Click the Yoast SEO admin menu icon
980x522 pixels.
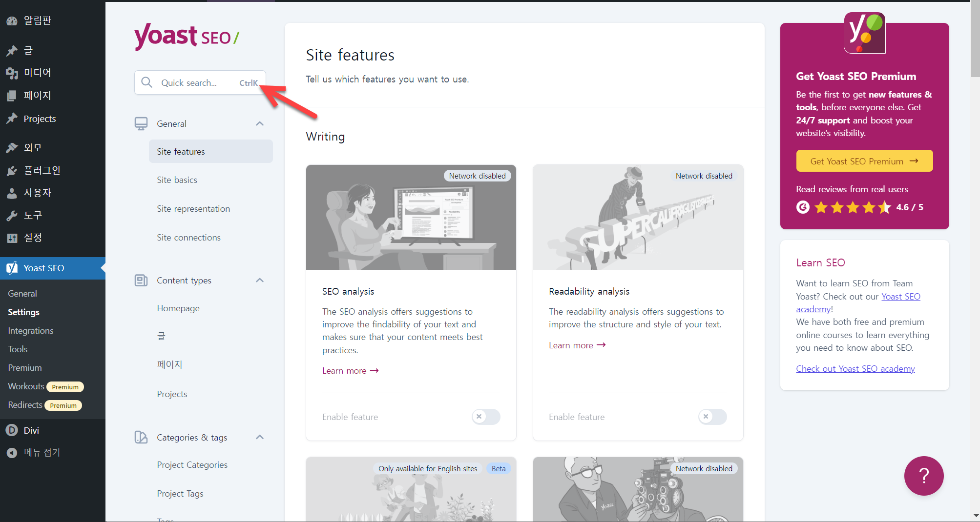[12, 268]
